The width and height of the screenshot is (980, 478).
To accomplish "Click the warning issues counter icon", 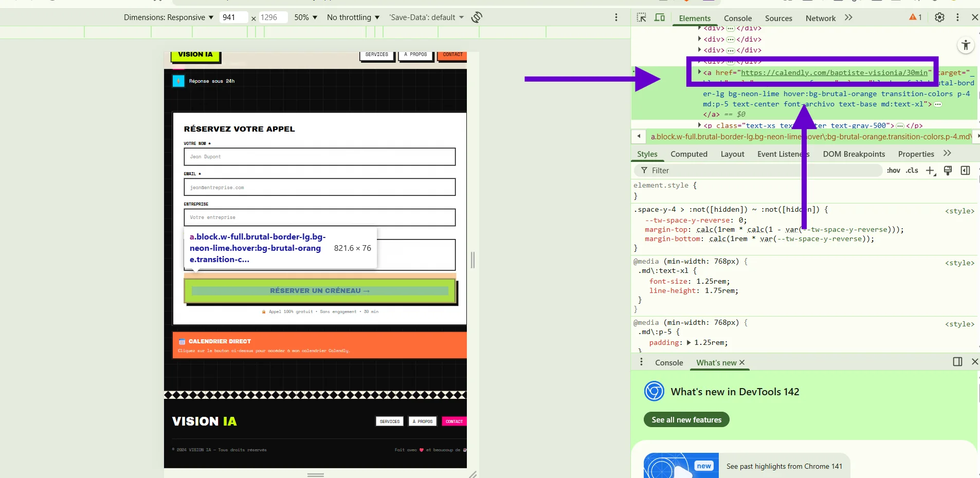I will pyautogui.click(x=915, y=17).
